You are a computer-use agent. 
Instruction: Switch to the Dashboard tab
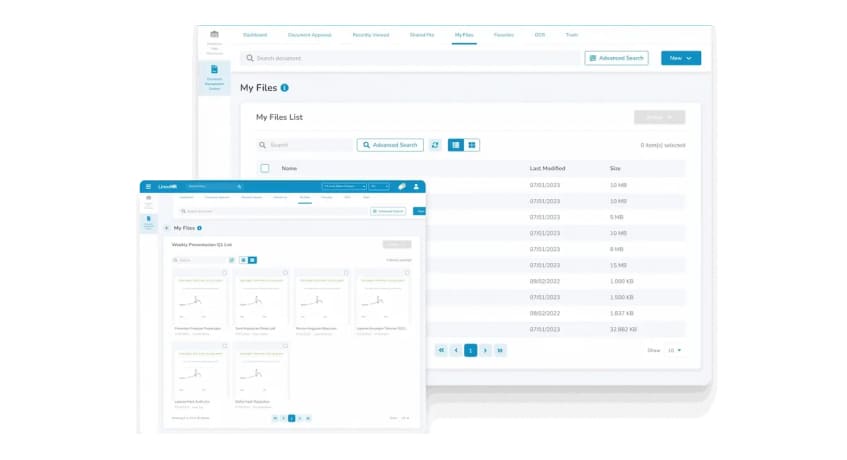pyautogui.click(x=255, y=35)
